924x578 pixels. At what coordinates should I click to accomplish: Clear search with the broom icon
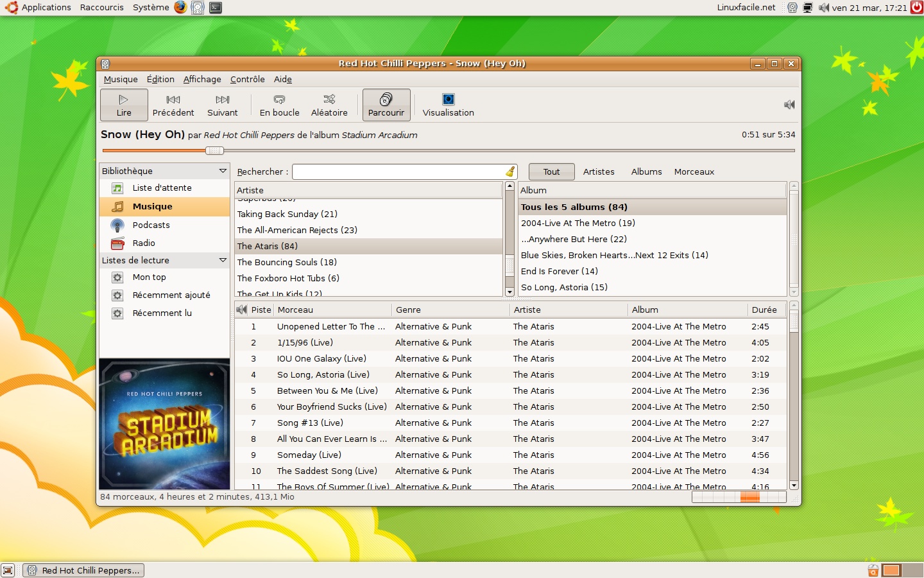pyautogui.click(x=510, y=171)
